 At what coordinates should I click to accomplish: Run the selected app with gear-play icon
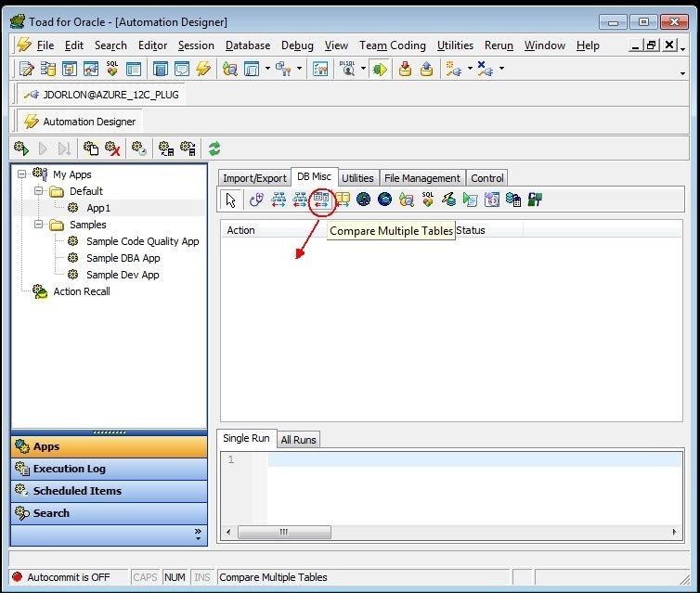[x=21, y=148]
